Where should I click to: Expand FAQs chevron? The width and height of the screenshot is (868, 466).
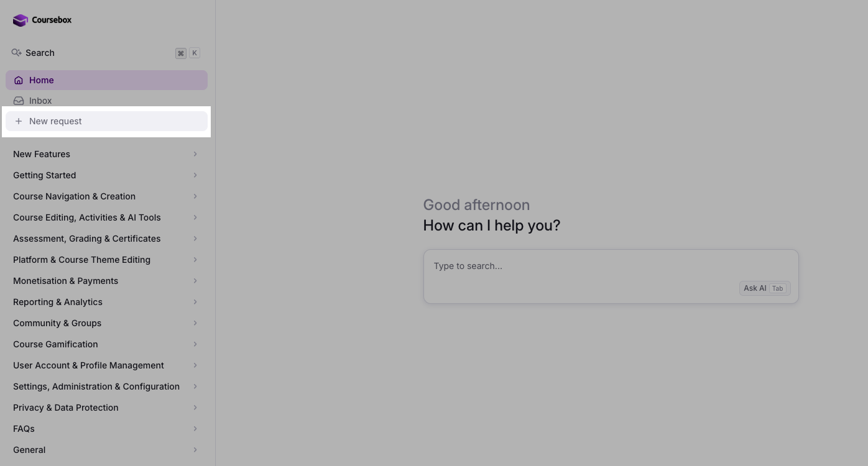(195, 429)
